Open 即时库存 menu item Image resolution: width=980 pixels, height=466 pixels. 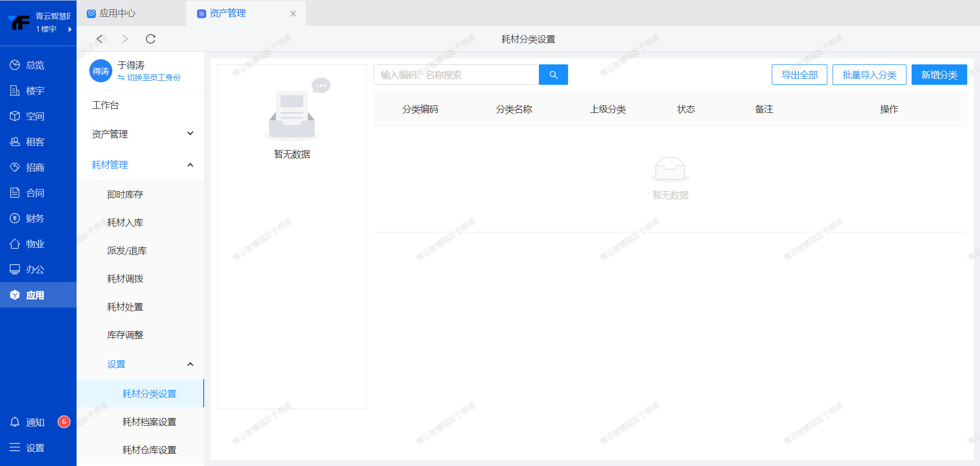[x=125, y=194]
